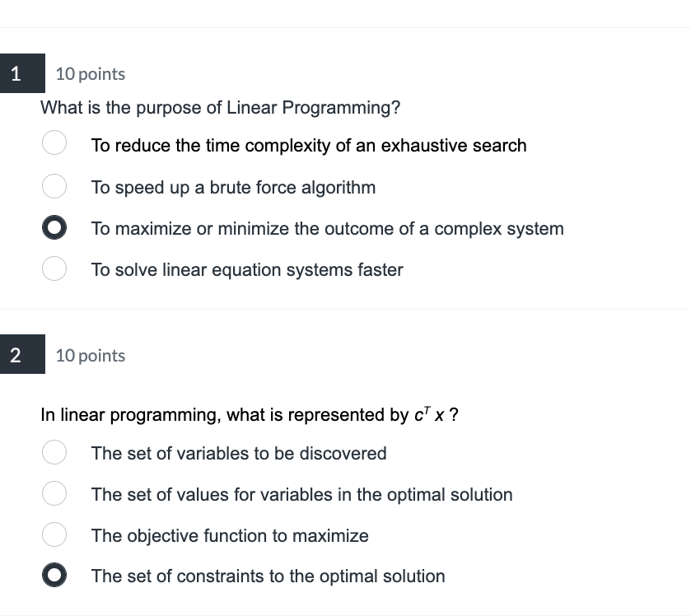Image resolution: width=691 pixels, height=616 pixels.
Task: Click answer text 'The objective function to maximize'
Action: 230,536
